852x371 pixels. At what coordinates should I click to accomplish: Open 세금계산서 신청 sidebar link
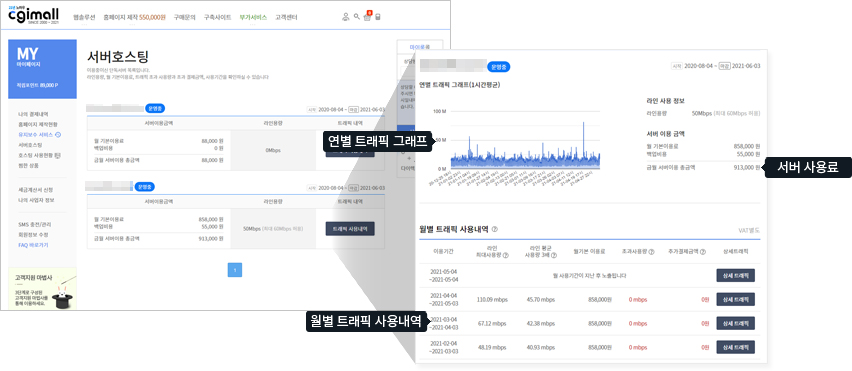click(35, 190)
